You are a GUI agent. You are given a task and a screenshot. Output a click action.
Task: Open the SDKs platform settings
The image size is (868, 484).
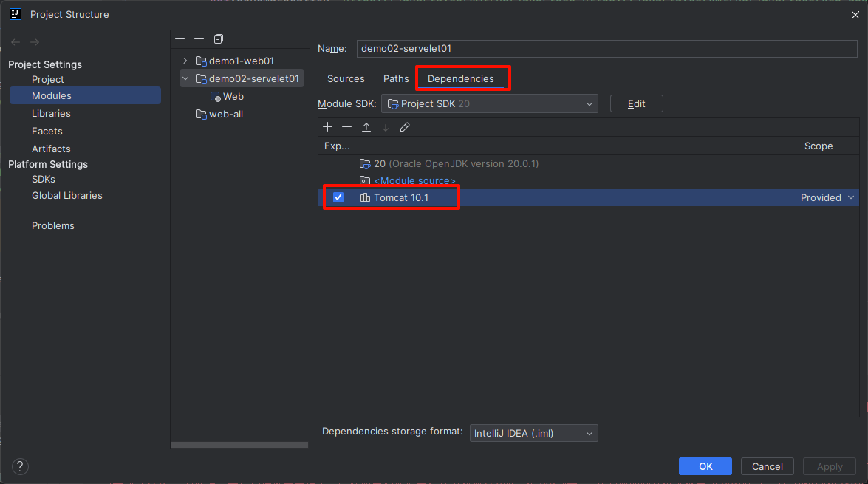[x=43, y=179]
